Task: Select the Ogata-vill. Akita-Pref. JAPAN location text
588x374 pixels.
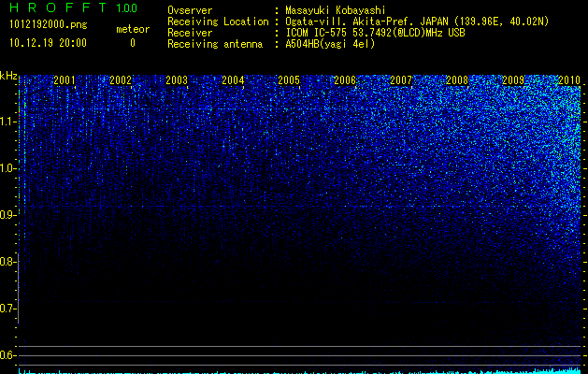Action: 417,22
